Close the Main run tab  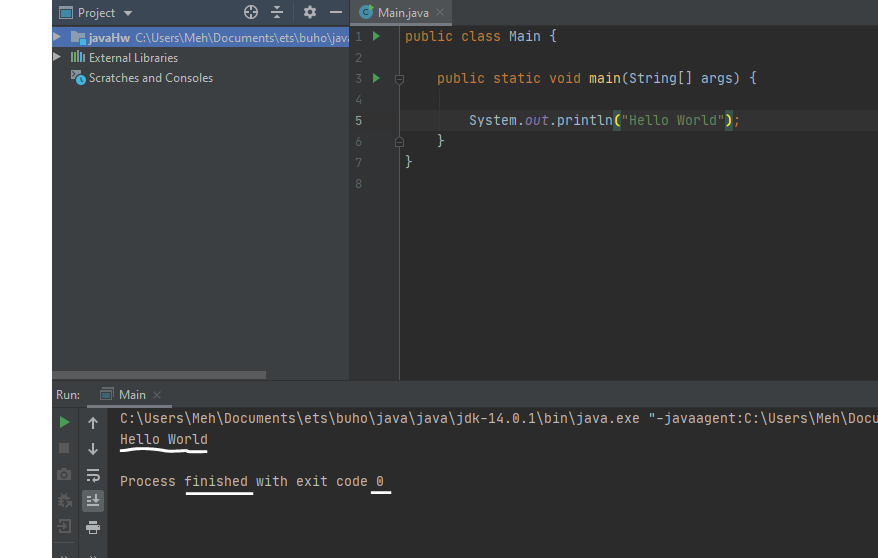pyautogui.click(x=157, y=395)
